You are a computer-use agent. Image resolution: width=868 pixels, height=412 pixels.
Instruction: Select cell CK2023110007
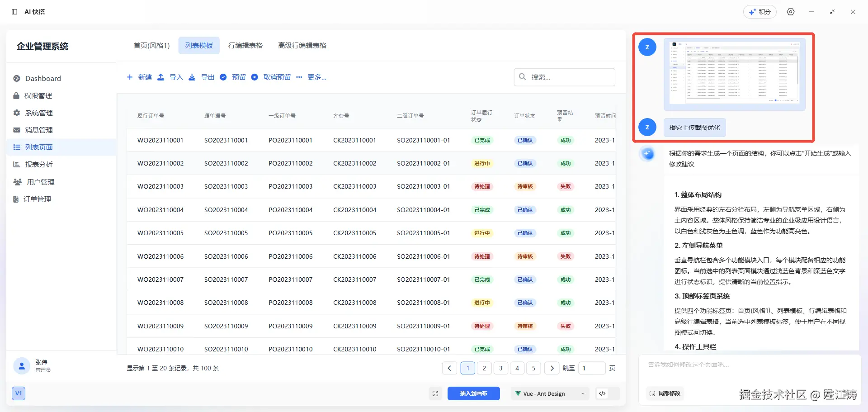click(355, 279)
